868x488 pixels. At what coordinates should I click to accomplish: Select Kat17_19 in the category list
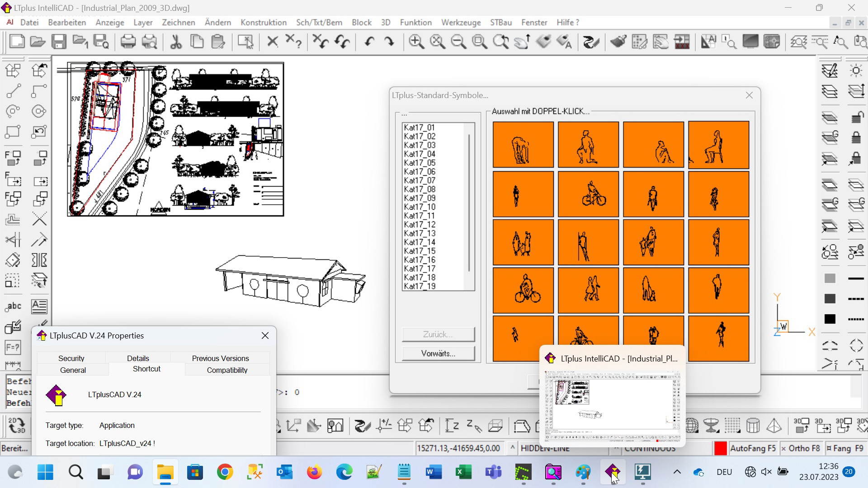click(x=420, y=286)
